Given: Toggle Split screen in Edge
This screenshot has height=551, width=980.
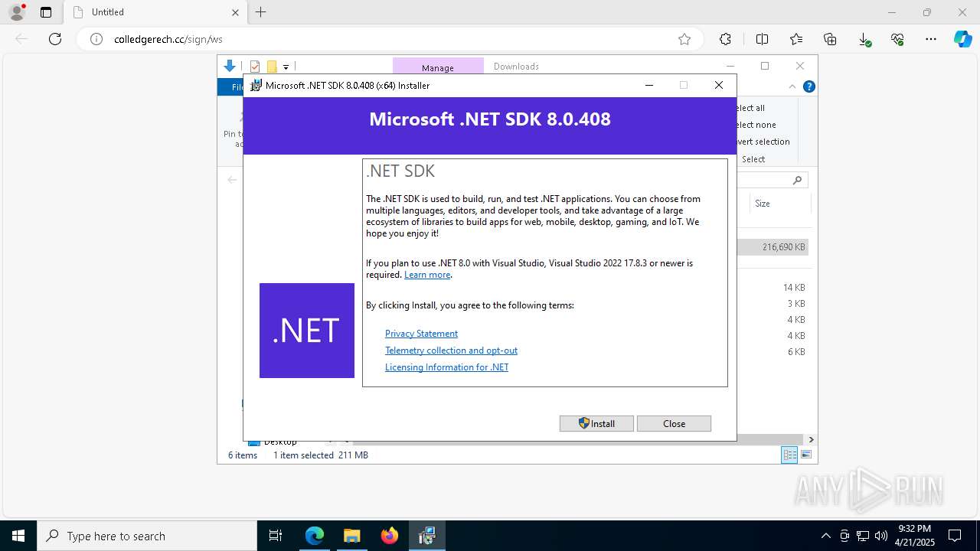Looking at the screenshot, I should 762,39.
